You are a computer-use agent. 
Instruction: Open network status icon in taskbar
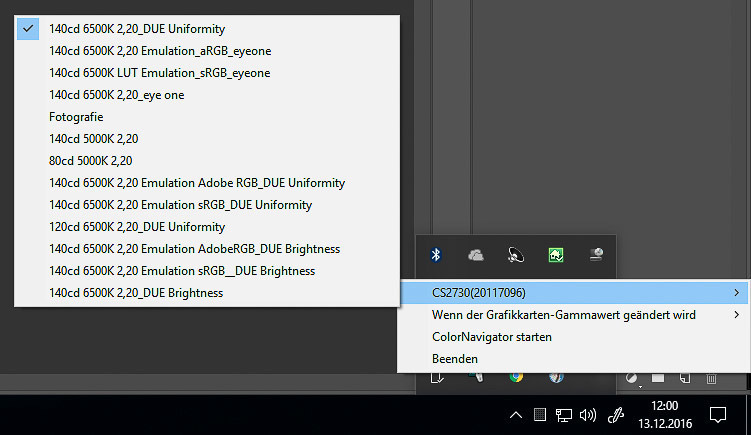pos(564,415)
